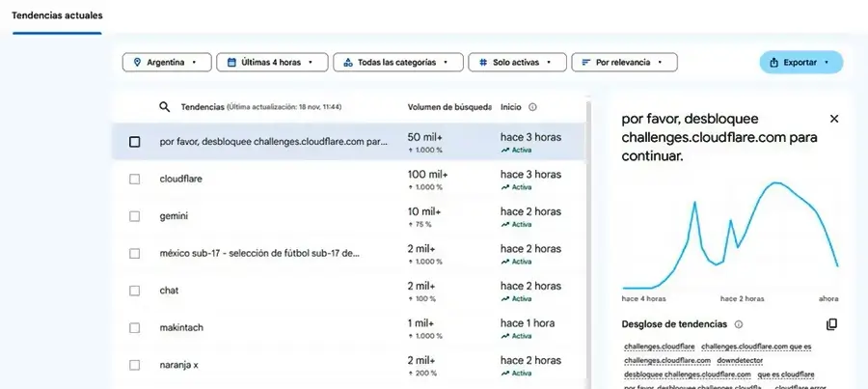Click the que es cloudflare tag
Screen dimensions: 868x389
click(786, 375)
